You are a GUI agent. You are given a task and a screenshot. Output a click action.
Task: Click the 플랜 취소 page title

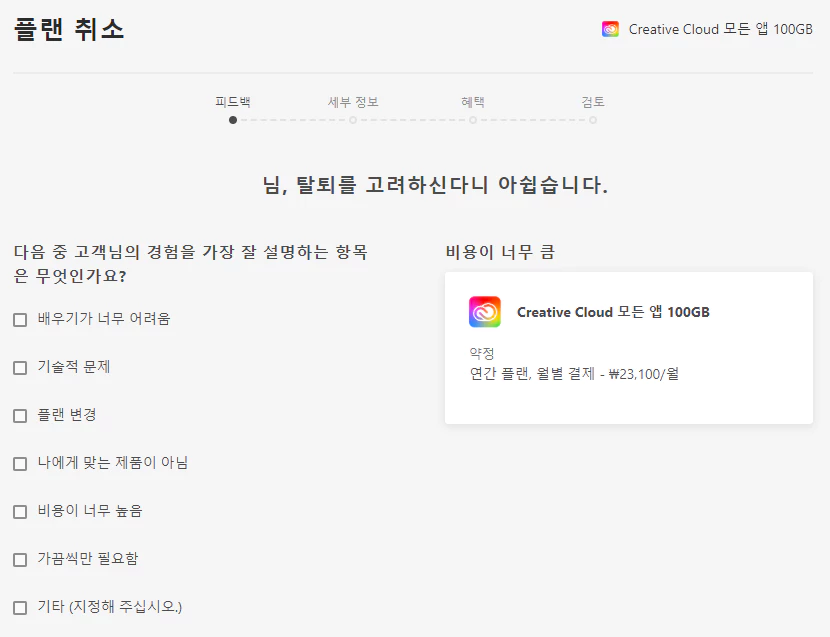(x=69, y=29)
